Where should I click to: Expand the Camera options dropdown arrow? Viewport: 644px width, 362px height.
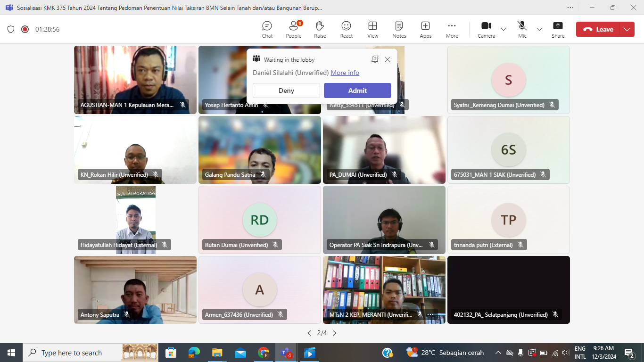coord(504,29)
